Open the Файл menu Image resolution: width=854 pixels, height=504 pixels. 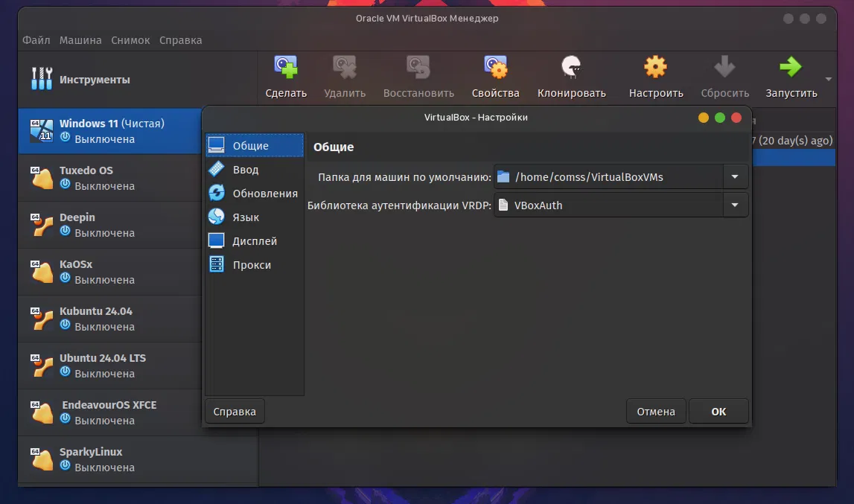click(x=36, y=40)
